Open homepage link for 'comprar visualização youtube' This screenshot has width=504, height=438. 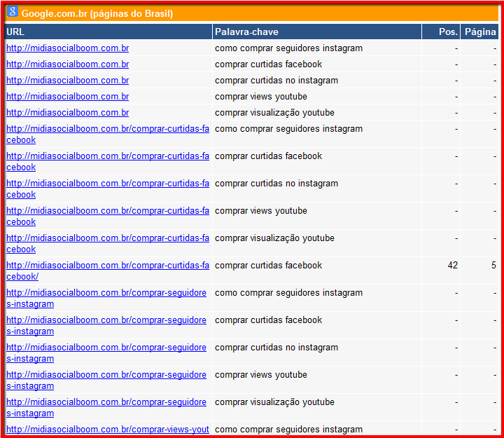[x=67, y=113]
